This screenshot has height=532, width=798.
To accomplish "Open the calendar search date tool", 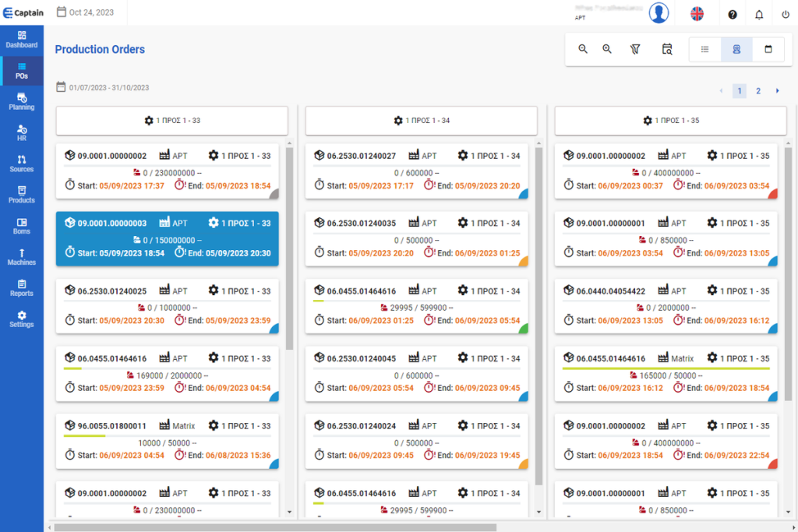I will pyautogui.click(x=667, y=49).
